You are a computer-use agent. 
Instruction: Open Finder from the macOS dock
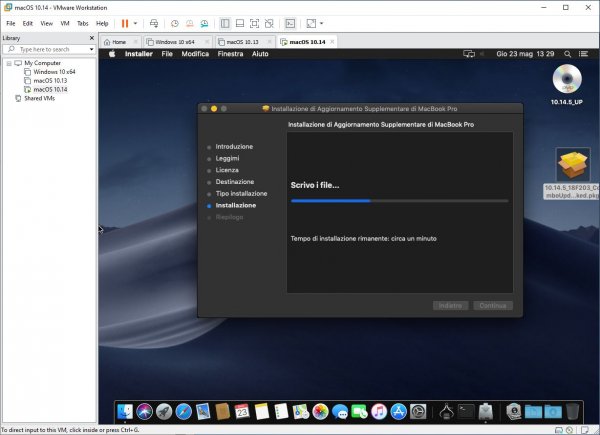(126, 411)
